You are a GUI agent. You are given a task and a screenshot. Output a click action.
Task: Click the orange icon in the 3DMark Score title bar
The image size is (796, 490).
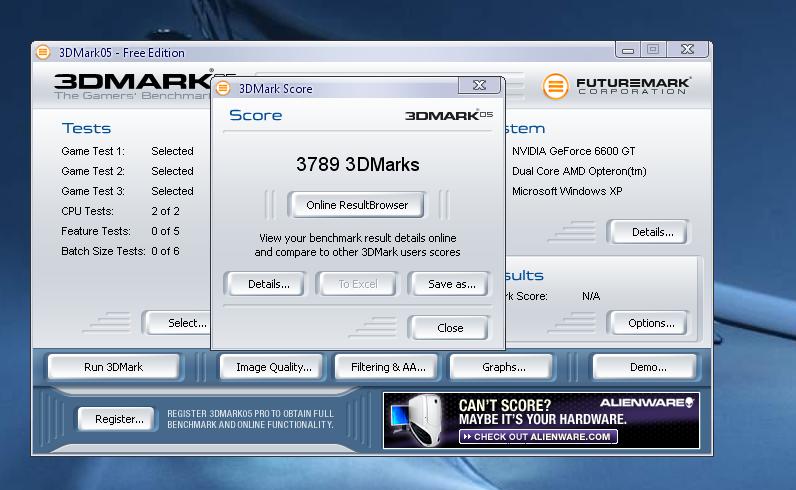[223, 88]
